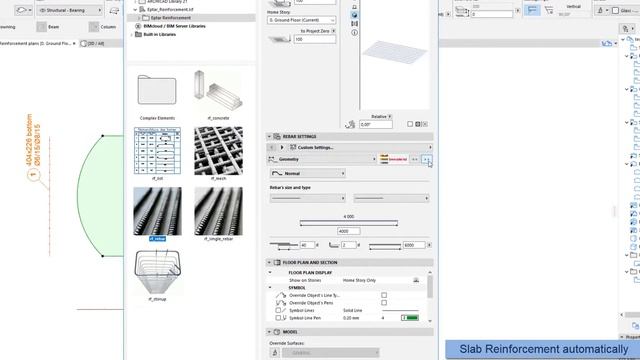Screen dimensions: 640x360
Task: Edit the overlap value field showing 40
Action: point(307,245)
